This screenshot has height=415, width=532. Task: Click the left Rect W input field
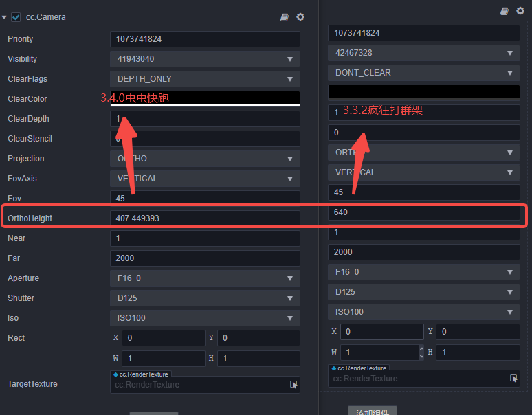pos(164,359)
